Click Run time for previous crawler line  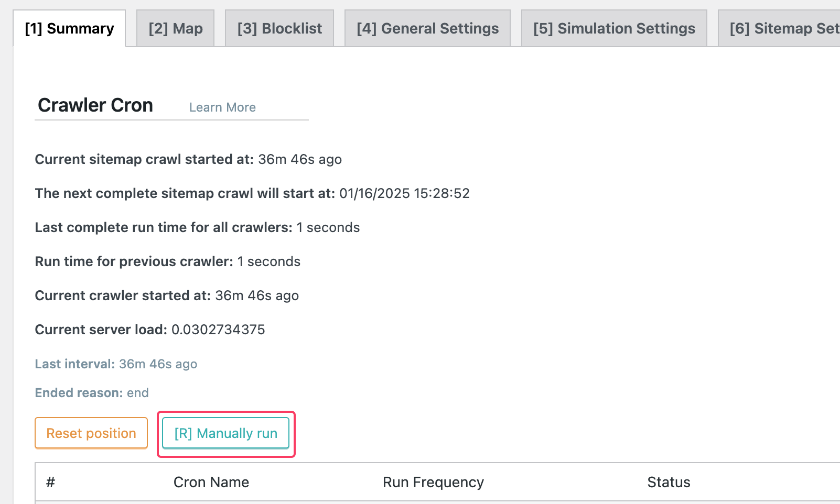(167, 261)
